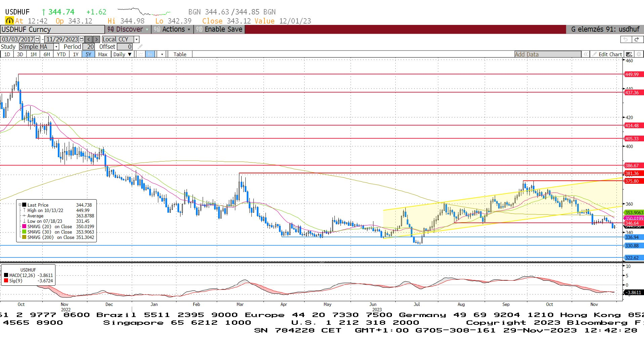Image resolution: width=644 pixels, height=349 pixels.
Task: Step the date range backward
Action: tap(89, 39)
